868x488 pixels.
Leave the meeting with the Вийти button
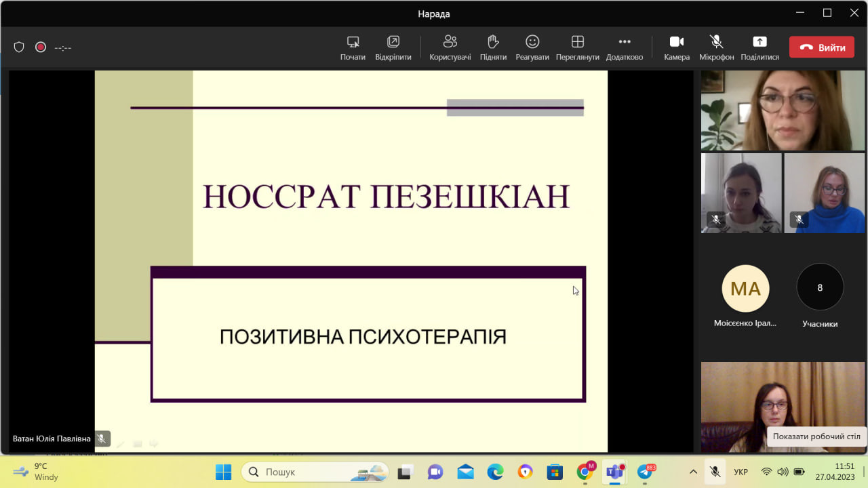pyautogui.click(x=821, y=47)
